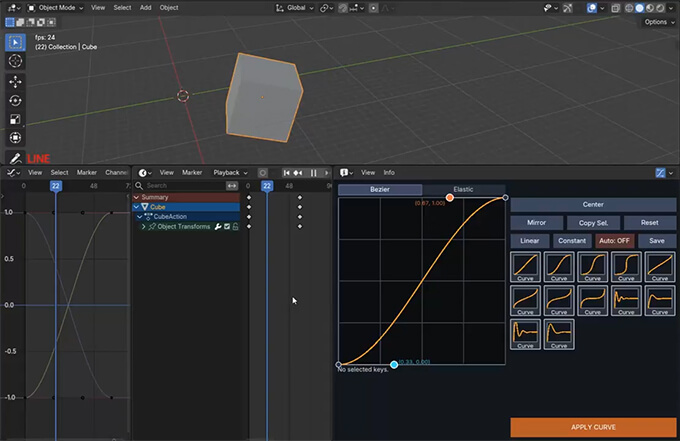Image resolution: width=680 pixels, height=441 pixels.
Task: Toggle the Object Transforms channel checkbox
Action: [x=226, y=227]
